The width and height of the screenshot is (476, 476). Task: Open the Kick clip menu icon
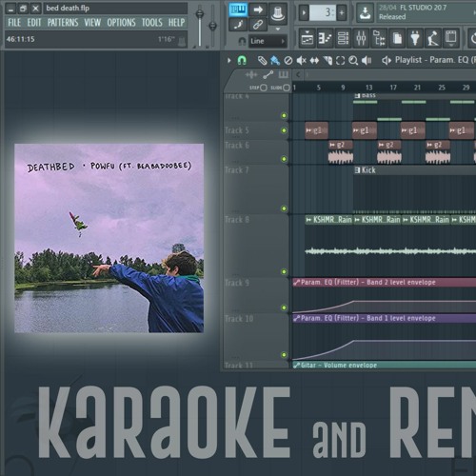[x=357, y=170]
